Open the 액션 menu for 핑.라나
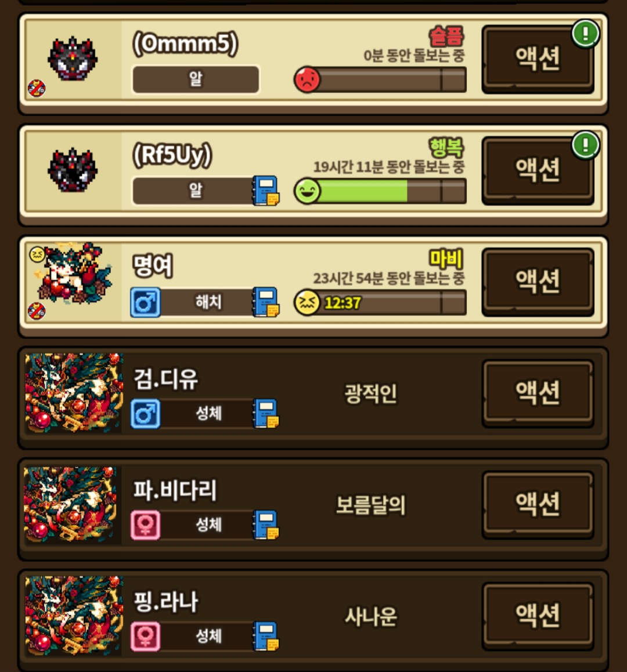The width and height of the screenshot is (627, 672). [x=538, y=616]
